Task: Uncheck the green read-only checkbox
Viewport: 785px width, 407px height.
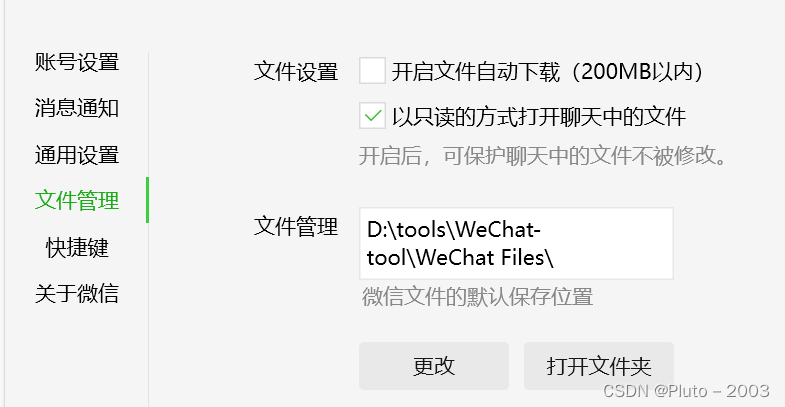Action: coord(372,116)
